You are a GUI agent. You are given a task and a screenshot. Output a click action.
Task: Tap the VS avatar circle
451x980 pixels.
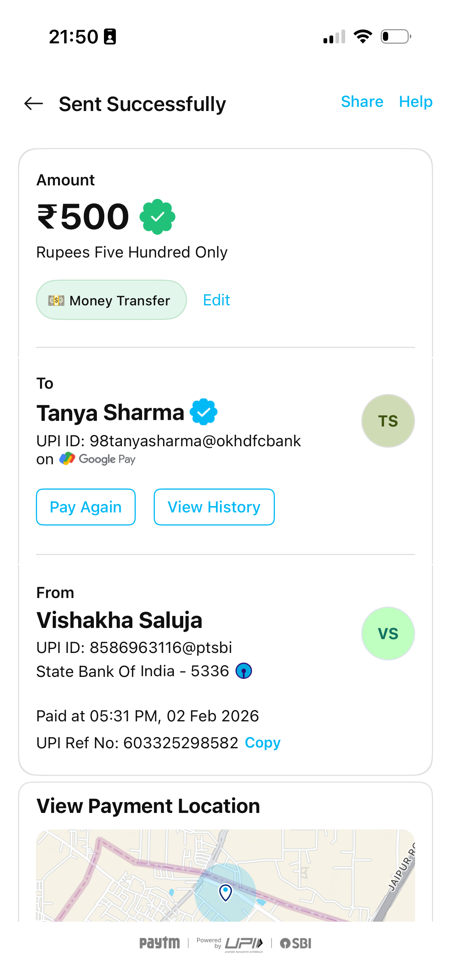[x=387, y=634]
